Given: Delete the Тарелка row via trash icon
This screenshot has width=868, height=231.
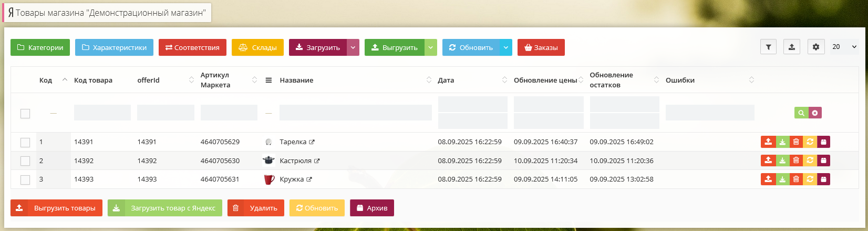Looking at the screenshot, I should click(796, 142).
